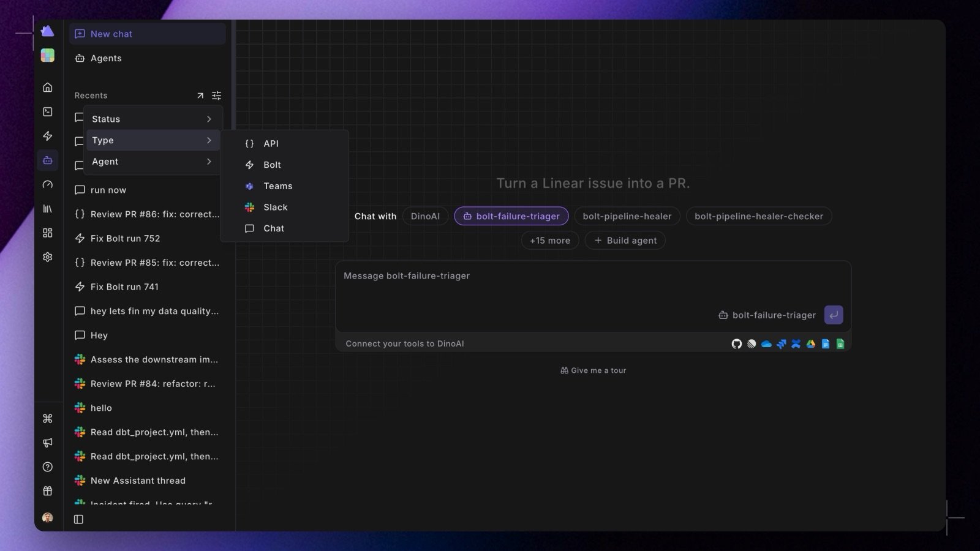Image resolution: width=980 pixels, height=551 pixels.
Task: Go to Home via the house icon
Action: coord(47,88)
